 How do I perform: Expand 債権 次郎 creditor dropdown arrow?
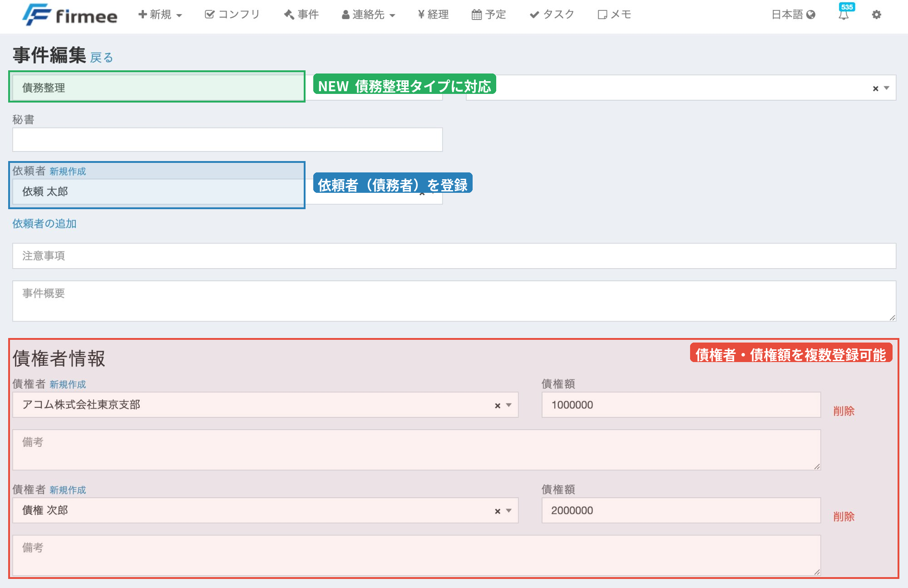pyautogui.click(x=509, y=511)
